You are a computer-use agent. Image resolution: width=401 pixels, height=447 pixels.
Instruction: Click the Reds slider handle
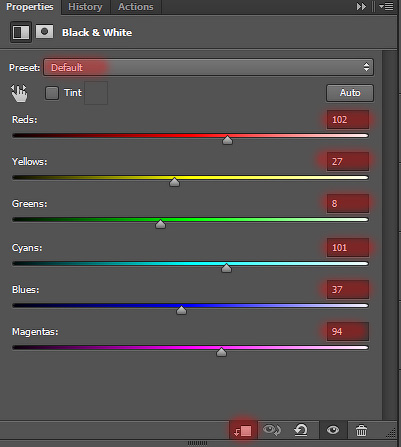click(227, 140)
